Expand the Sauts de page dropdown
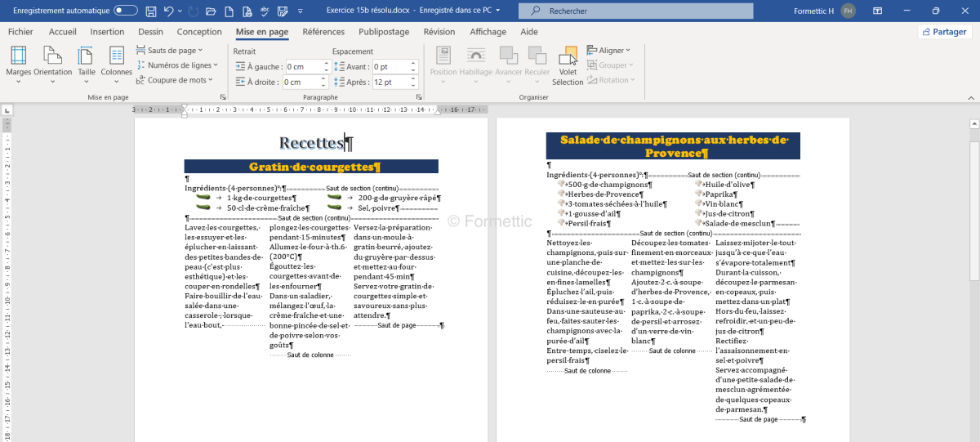Viewport: 980px width, 442px height. click(171, 51)
